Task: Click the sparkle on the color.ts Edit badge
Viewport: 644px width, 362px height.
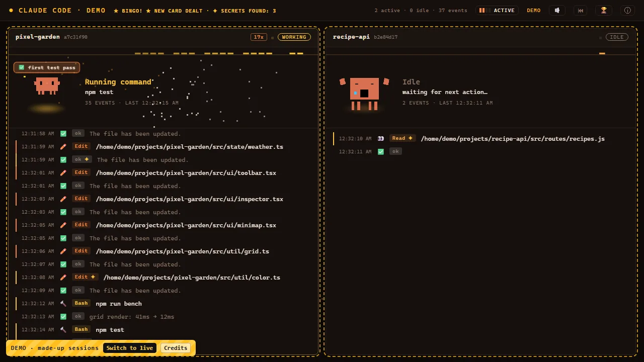Action: tap(93, 277)
